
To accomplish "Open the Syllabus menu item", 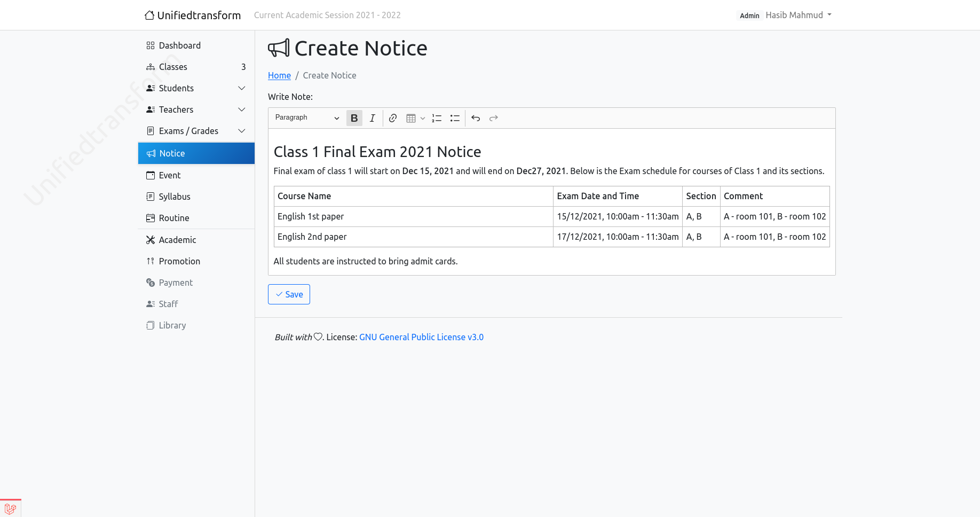I will click(x=196, y=197).
